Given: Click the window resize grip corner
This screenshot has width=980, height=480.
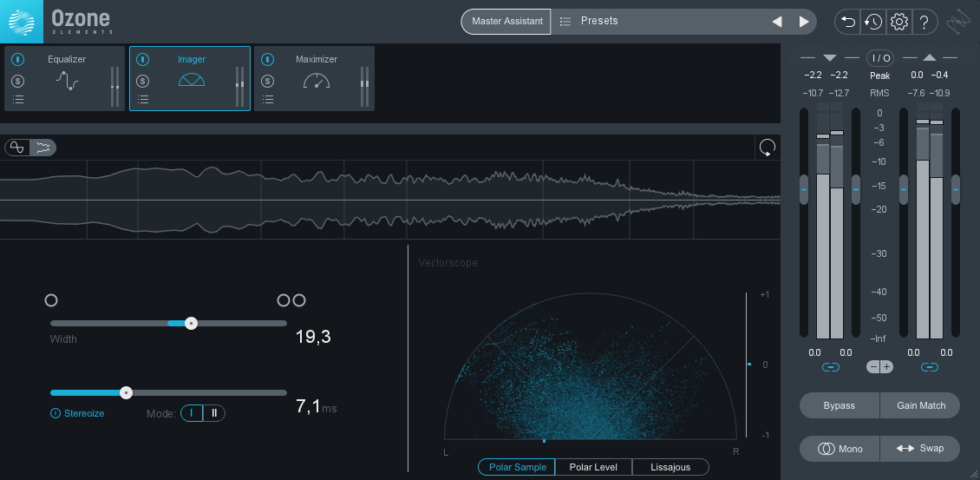Looking at the screenshot, I should click(972, 474).
